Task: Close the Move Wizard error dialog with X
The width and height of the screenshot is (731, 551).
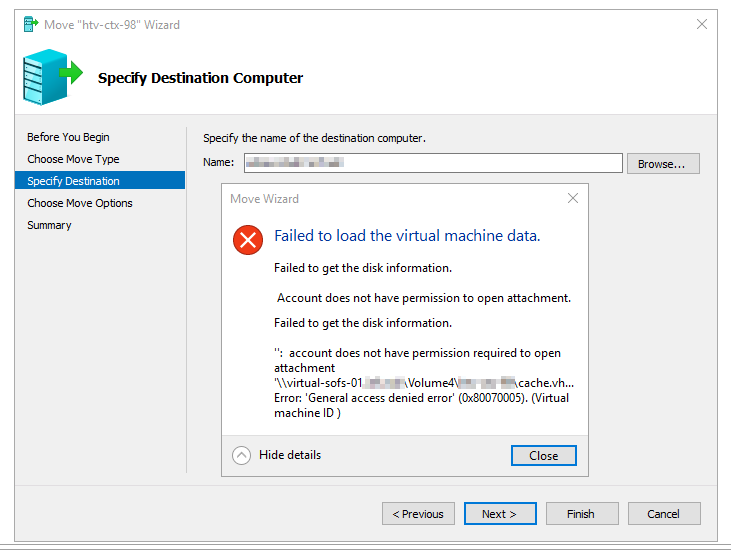Action: [573, 199]
